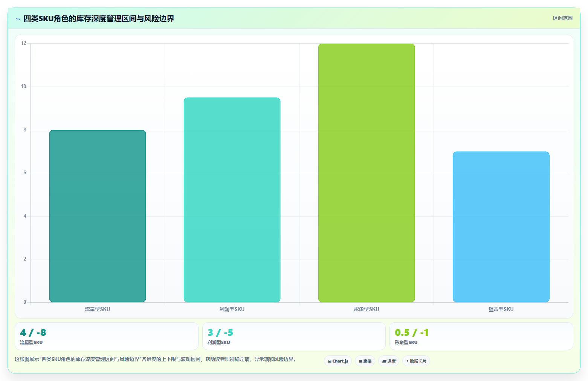The height and width of the screenshot is (381, 588).
Task: Click the 狙击型SKU x-axis label
Action: point(501,309)
